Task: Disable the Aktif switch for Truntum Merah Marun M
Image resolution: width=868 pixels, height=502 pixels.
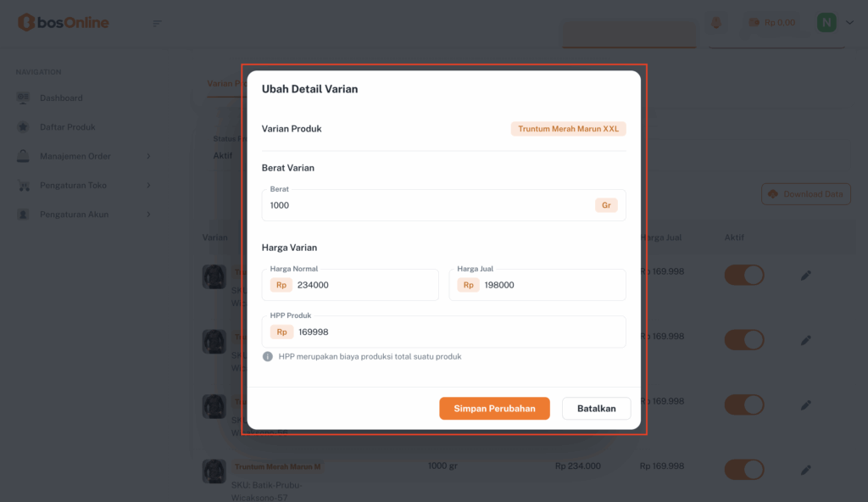Action: point(743,470)
